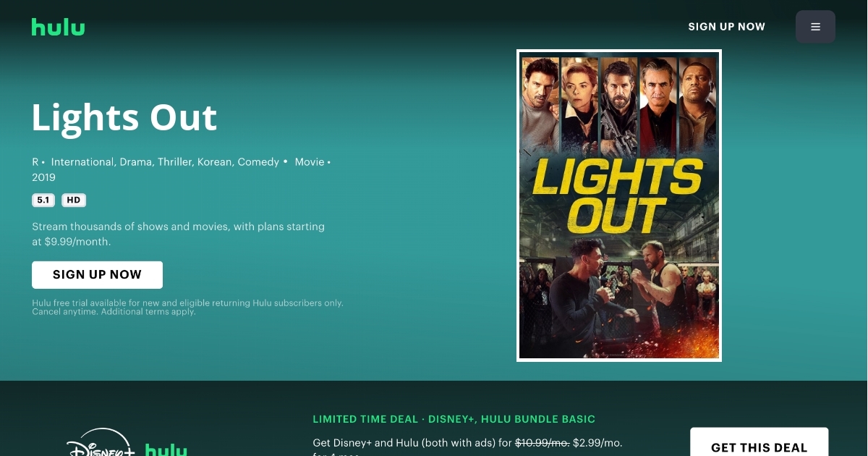Click the free trial terms fine print
The width and height of the screenshot is (868, 456).
(x=187, y=308)
